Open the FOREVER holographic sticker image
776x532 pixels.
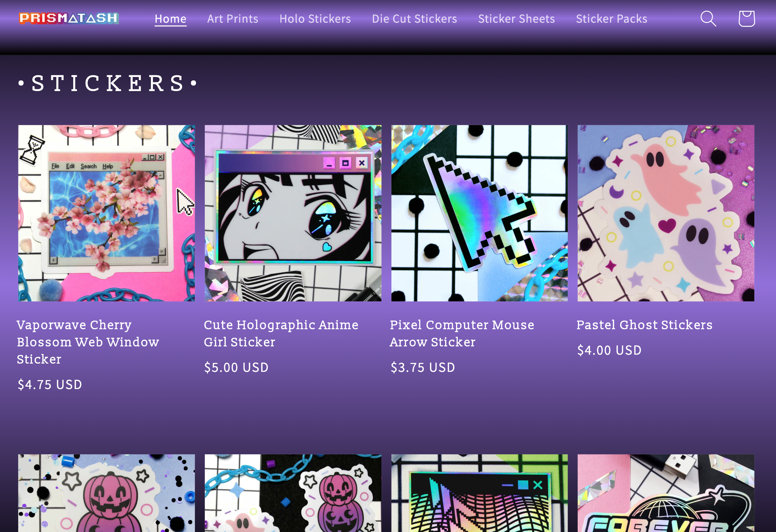point(666,493)
